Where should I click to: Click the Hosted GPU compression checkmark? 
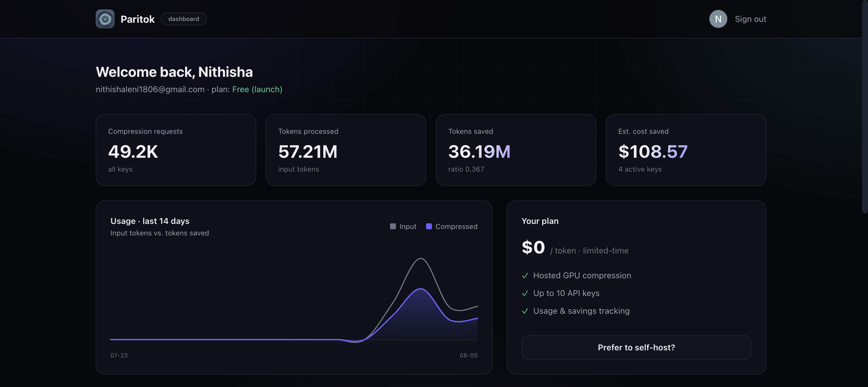pos(525,276)
